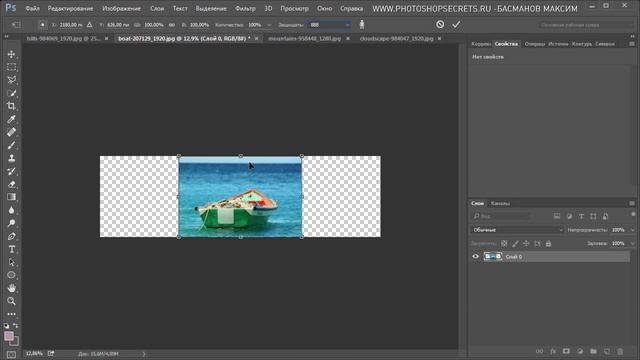
Task: Open the Изображение menu
Action: pos(121,9)
